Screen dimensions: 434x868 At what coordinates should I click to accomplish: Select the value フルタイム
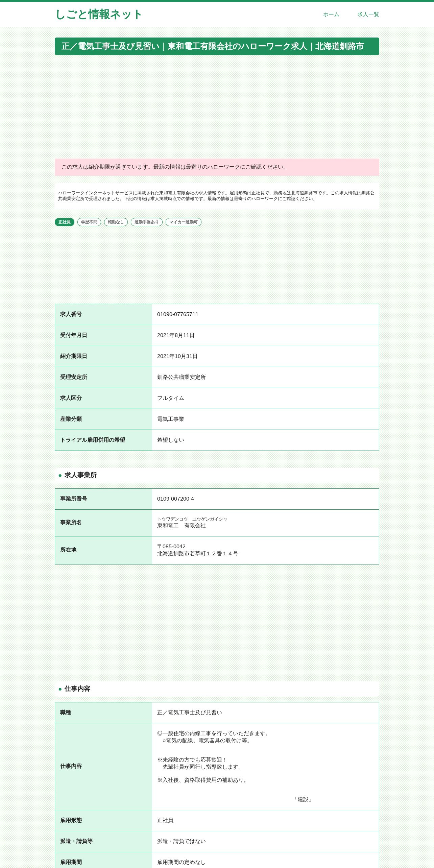171,398
